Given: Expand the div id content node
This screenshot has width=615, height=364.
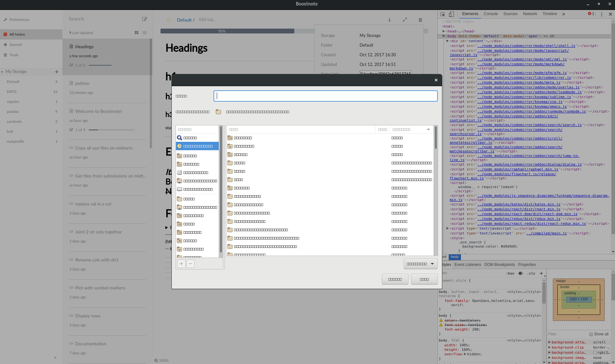Looking at the screenshot, I should click(x=447, y=41).
